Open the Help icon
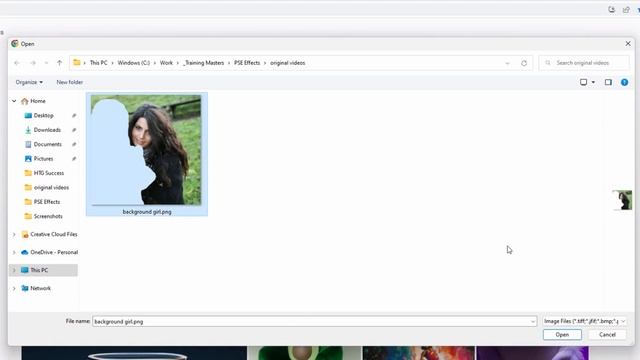Screen dimensions: 640x360 (624, 82)
